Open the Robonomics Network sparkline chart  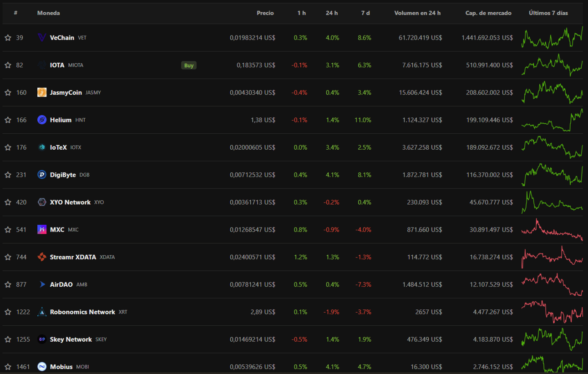click(x=552, y=312)
